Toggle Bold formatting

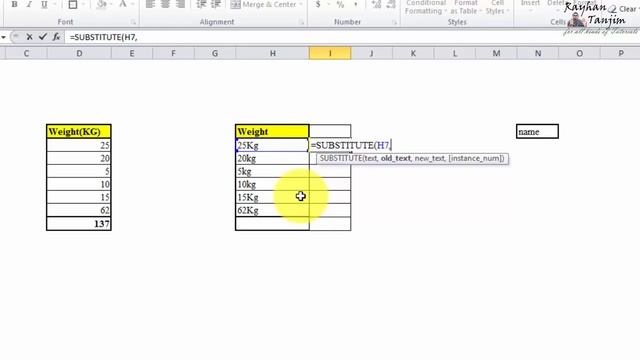coord(14,5)
